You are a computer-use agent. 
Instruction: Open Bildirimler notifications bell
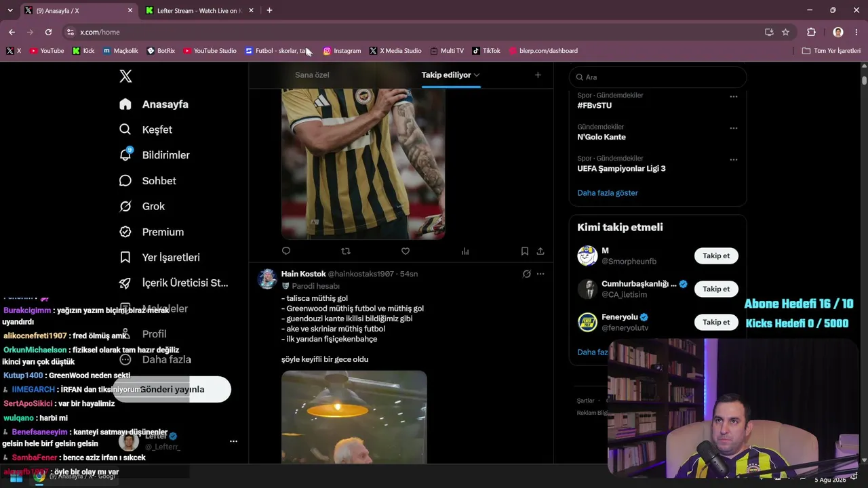click(x=154, y=155)
